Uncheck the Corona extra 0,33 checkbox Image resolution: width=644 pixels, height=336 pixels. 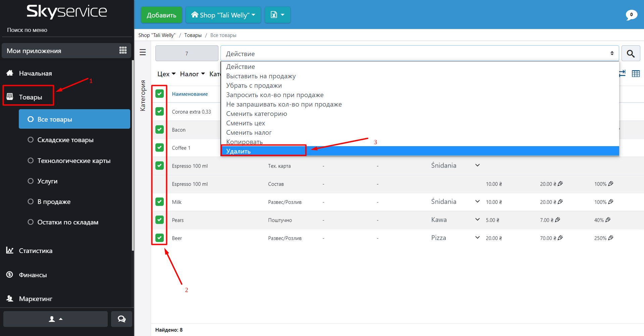(x=159, y=112)
